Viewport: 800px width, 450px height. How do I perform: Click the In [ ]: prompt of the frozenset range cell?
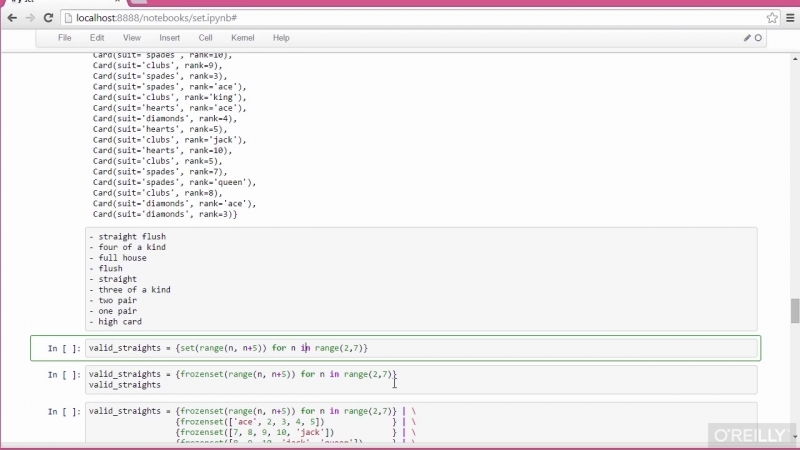click(x=64, y=375)
